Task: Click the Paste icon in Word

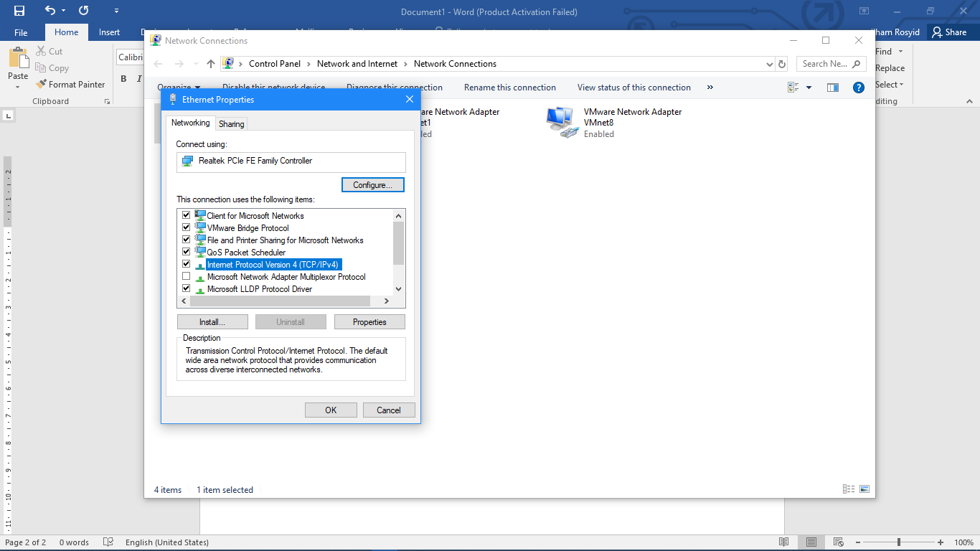Action: tap(18, 57)
